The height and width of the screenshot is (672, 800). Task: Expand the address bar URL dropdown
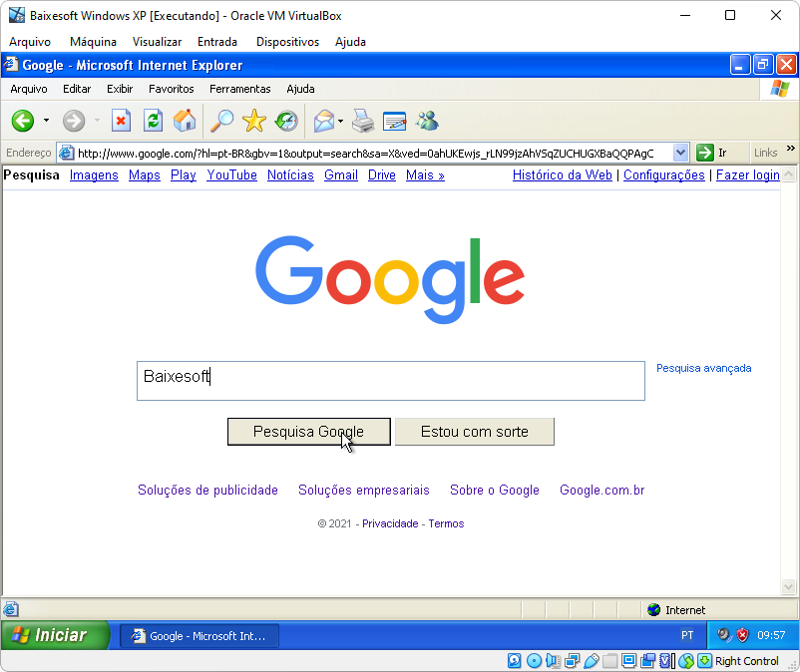[680, 153]
